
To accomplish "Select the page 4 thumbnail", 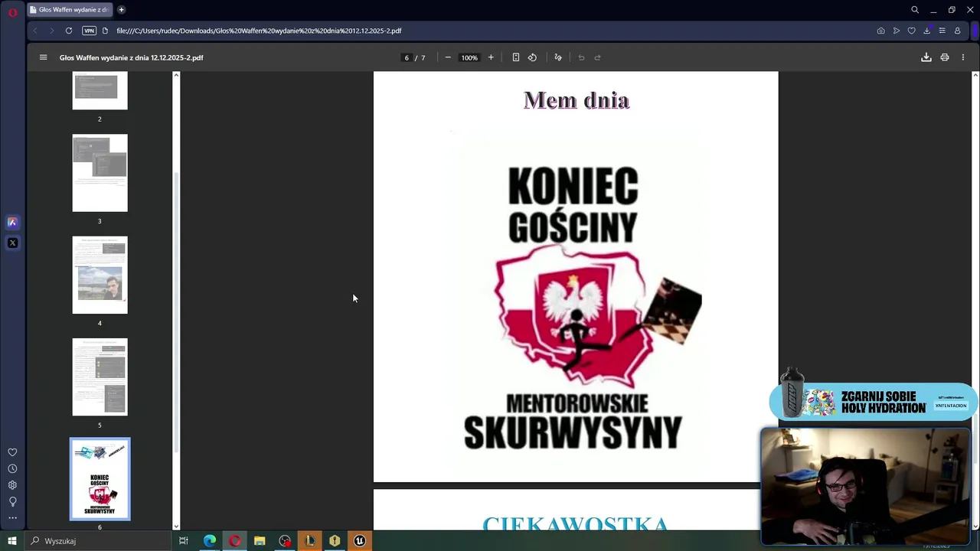I will [x=100, y=275].
